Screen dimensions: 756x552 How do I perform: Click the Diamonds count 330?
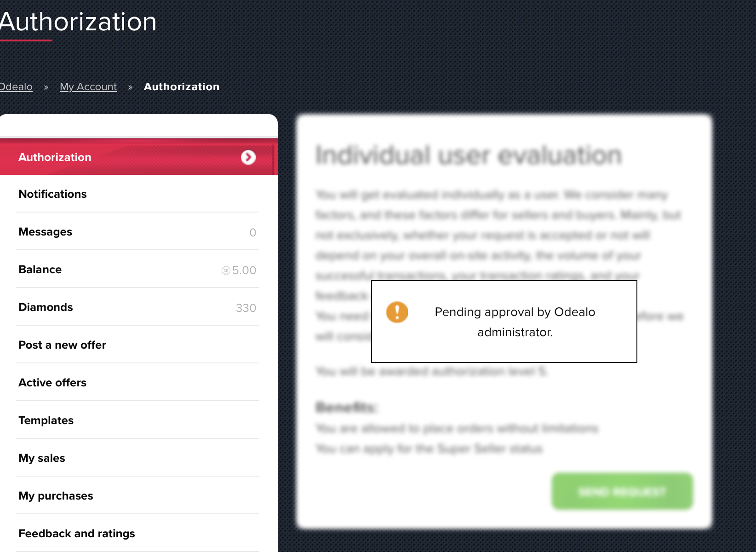tap(246, 308)
